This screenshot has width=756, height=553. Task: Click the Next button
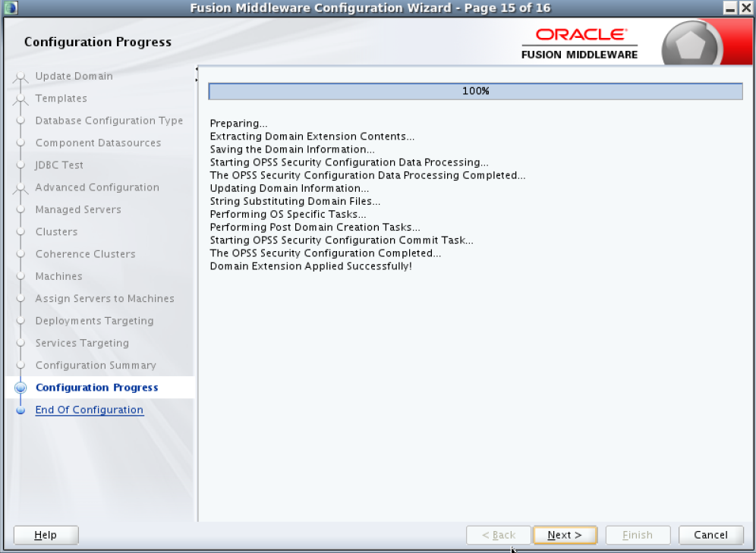coord(565,535)
